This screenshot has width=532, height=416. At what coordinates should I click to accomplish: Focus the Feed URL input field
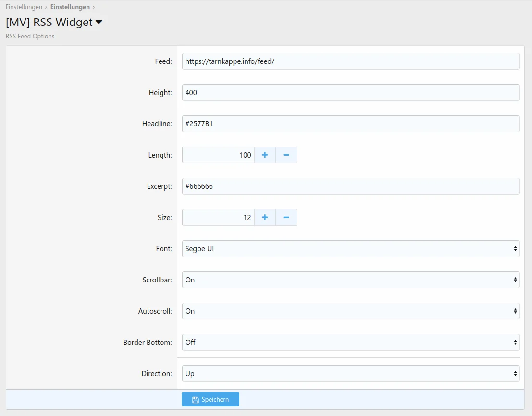pos(350,61)
